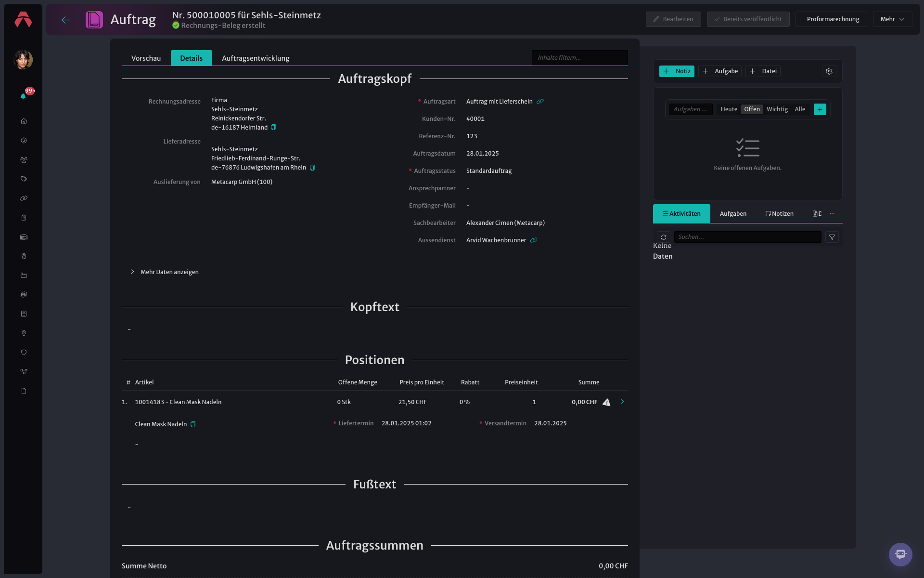The height and width of the screenshot is (578, 924).
Task: Click Inhalte filtern input field
Action: [579, 58]
